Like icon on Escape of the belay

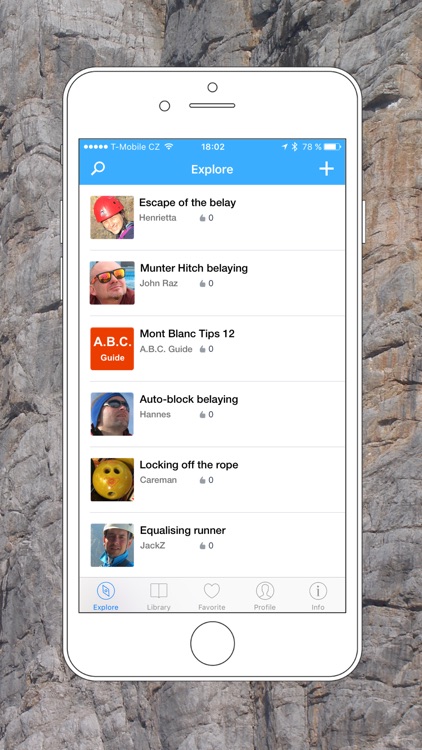pyautogui.click(x=202, y=218)
